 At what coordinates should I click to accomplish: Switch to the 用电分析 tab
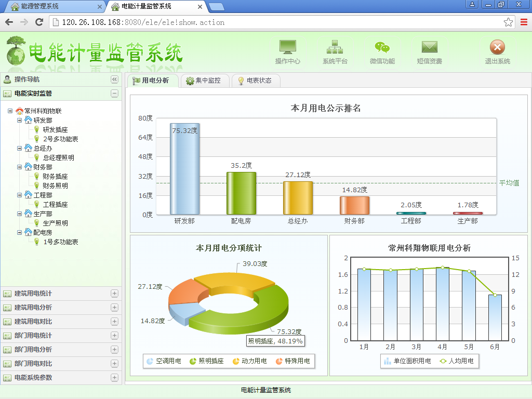click(x=153, y=81)
